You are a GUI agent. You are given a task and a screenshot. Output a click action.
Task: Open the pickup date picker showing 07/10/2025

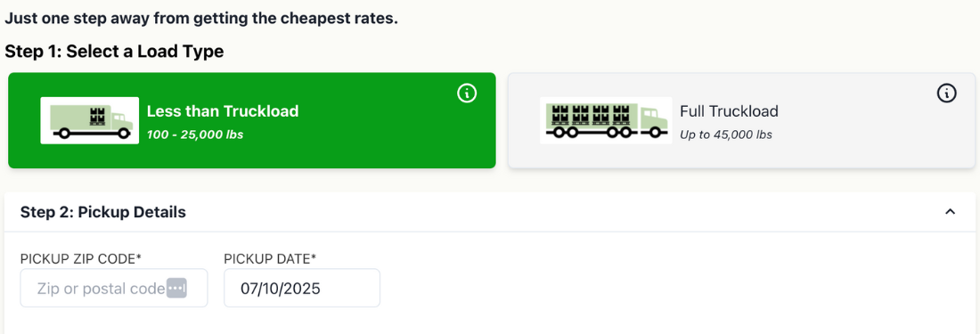302,289
